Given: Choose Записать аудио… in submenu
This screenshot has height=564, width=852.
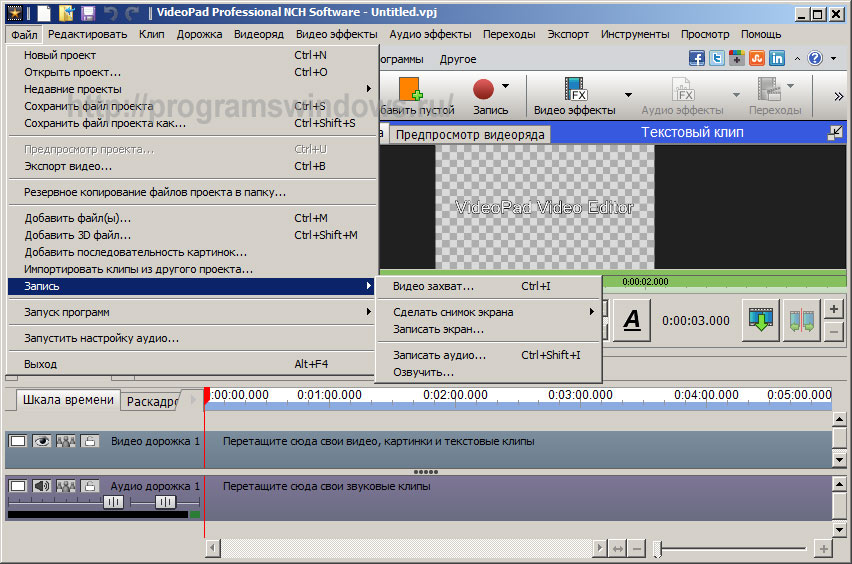Looking at the screenshot, I should point(488,355).
